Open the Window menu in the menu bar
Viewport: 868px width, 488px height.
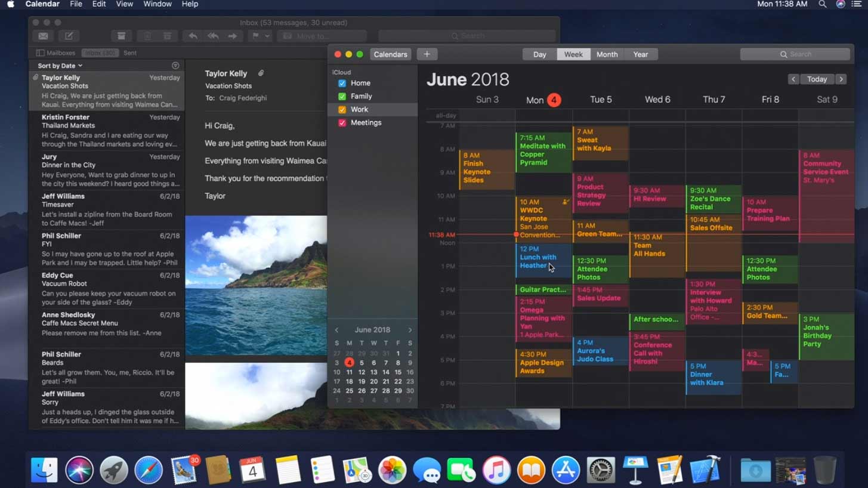click(157, 4)
